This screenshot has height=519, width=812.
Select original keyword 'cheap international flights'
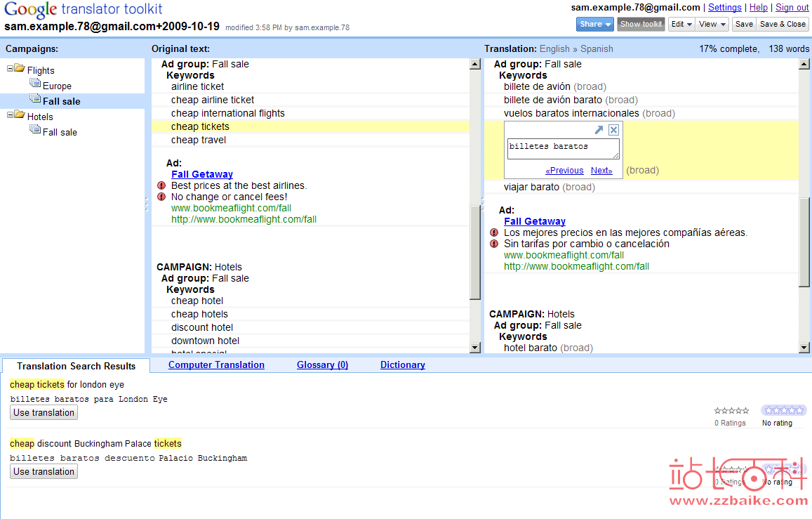coord(228,113)
